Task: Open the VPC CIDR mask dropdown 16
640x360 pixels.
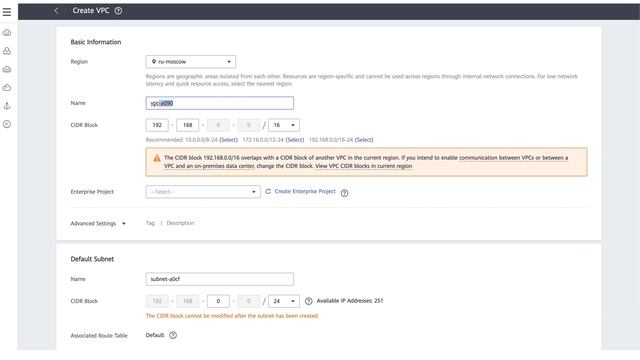Action: (284, 125)
